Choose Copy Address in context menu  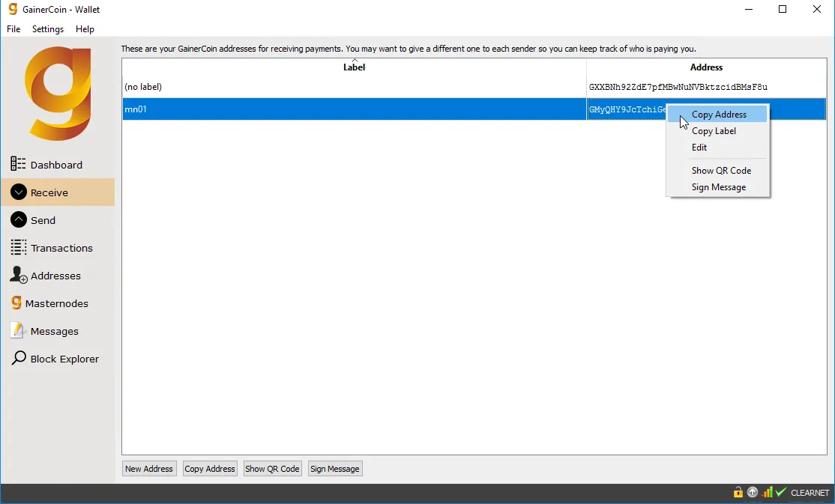click(x=718, y=114)
